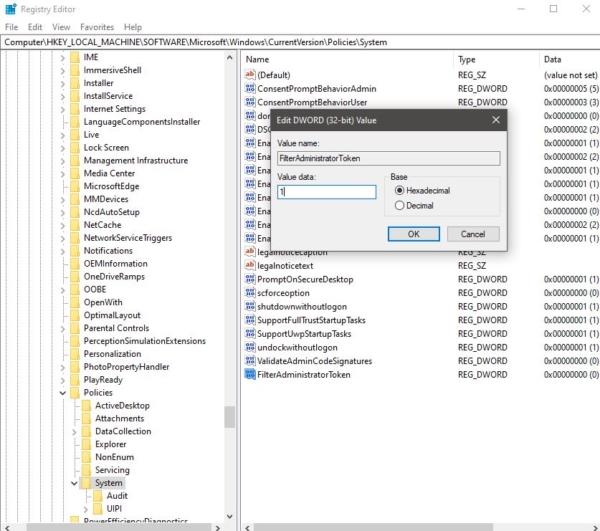
Task: Expand the PlayReady tree node
Action: (63, 380)
